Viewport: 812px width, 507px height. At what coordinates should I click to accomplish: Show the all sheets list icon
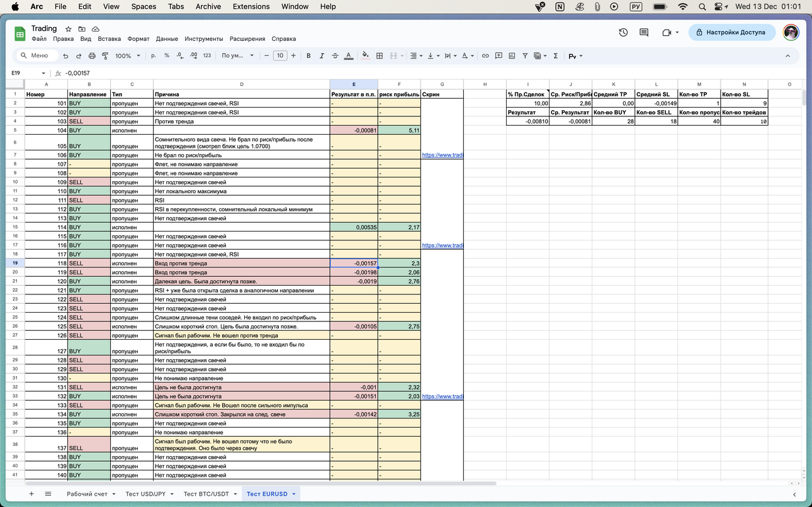tap(48, 494)
